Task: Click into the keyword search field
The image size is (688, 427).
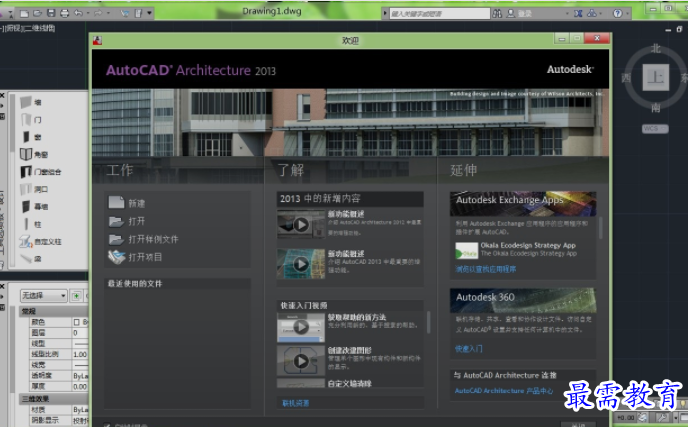Action: point(439,14)
